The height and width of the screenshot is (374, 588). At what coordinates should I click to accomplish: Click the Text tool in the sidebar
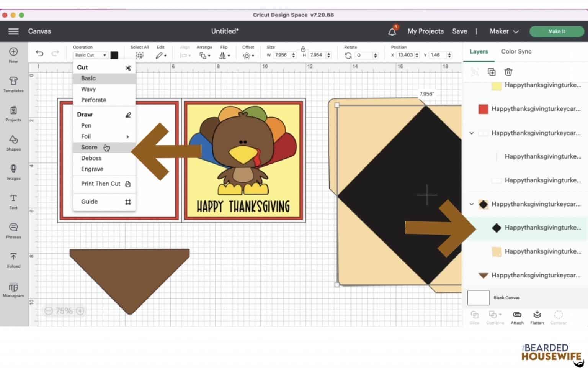pos(13,201)
